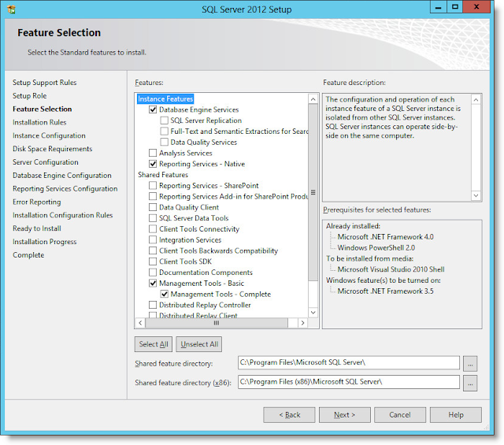Click features list scroll right arrow
Image resolution: width=504 pixels, height=445 pixels.
pyautogui.click(x=302, y=323)
